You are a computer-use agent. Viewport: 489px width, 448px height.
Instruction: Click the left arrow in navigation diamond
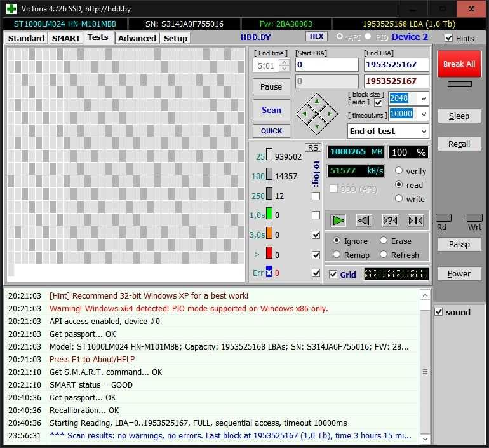tap(304, 114)
